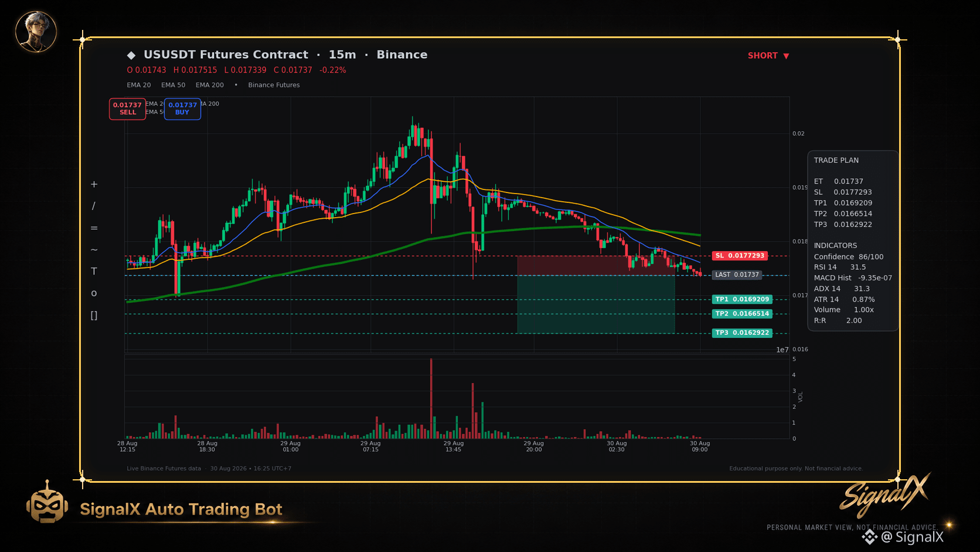
Task: Select the "/" trend line drawing tool
Action: point(94,206)
